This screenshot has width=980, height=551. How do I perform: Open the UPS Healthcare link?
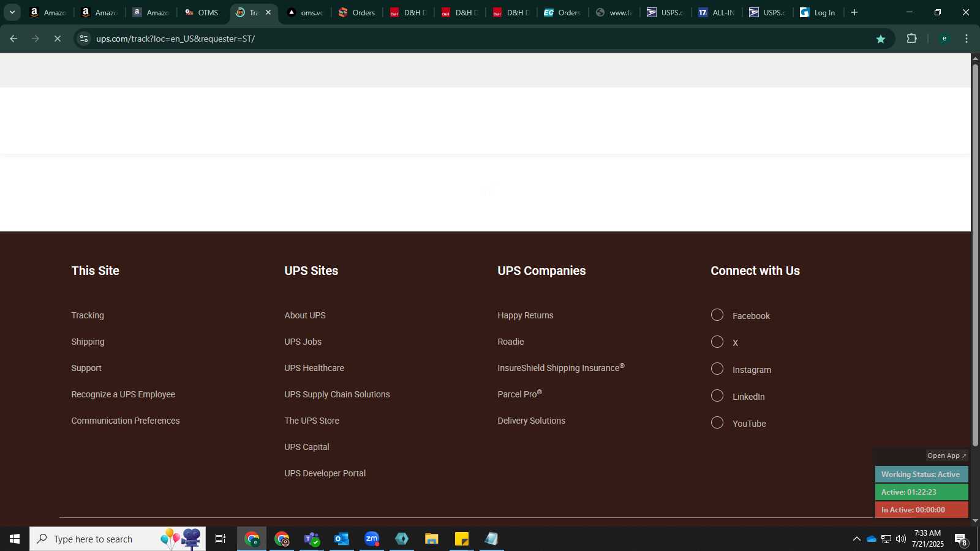click(x=314, y=368)
